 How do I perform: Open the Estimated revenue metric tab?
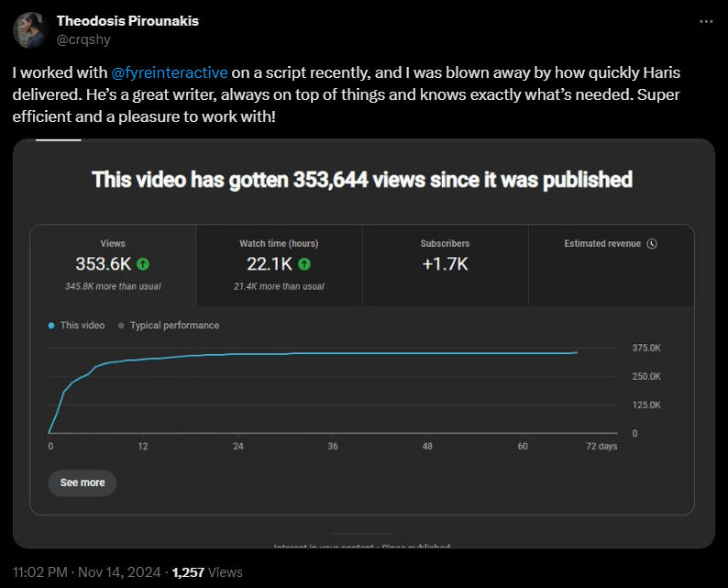(611, 264)
